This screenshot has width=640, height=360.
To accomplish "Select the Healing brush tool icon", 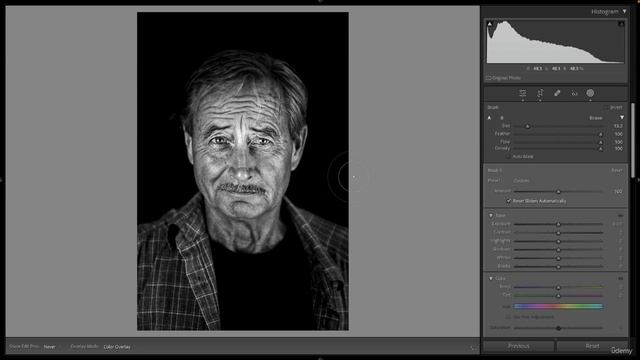I will click(557, 93).
